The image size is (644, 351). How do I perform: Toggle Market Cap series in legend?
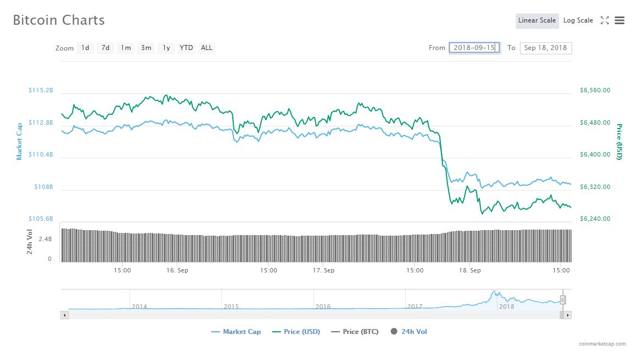236,332
